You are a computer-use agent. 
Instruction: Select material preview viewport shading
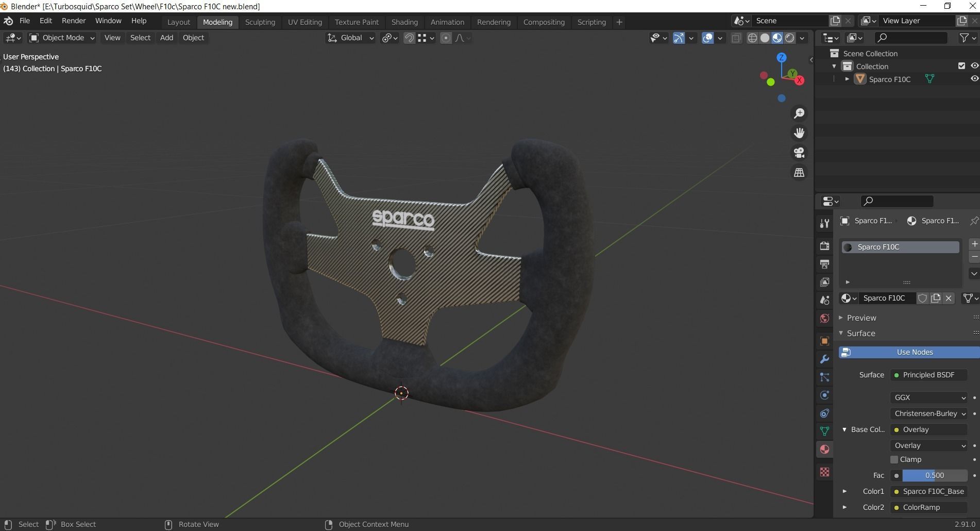pyautogui.click(x=777, y=38)
